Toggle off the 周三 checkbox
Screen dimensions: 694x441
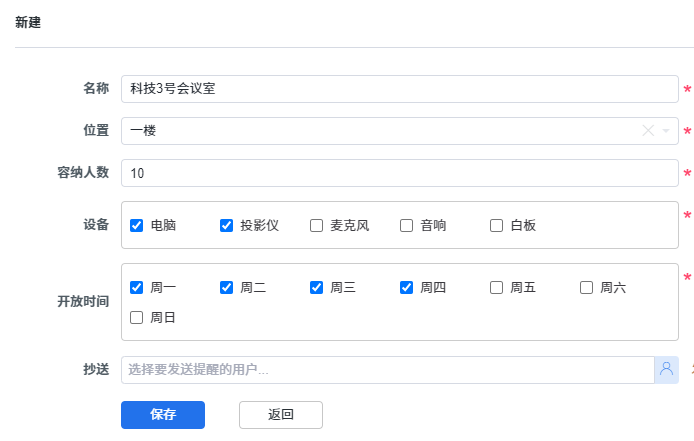[316, 287]
